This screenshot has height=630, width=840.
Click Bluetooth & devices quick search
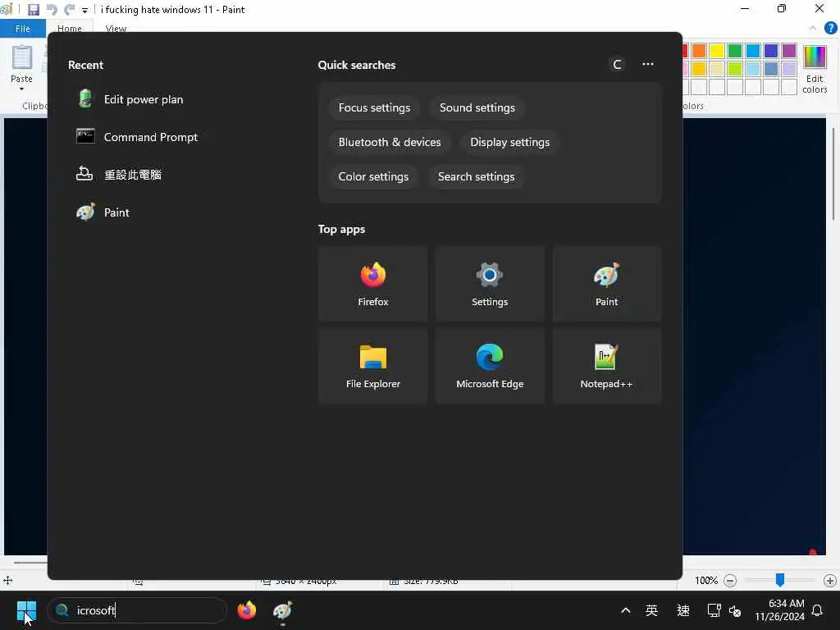tap(390, 142)
